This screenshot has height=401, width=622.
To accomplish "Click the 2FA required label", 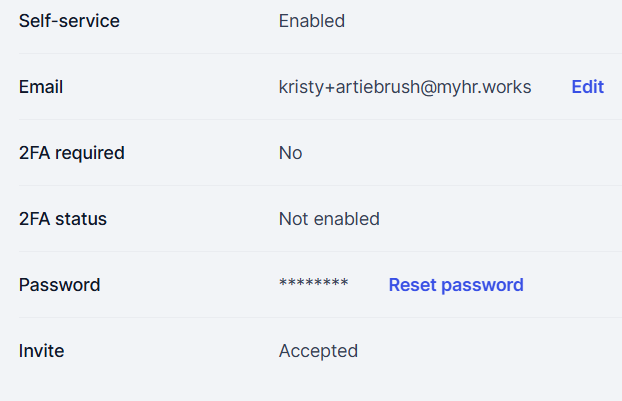I will tap(72, 153).
